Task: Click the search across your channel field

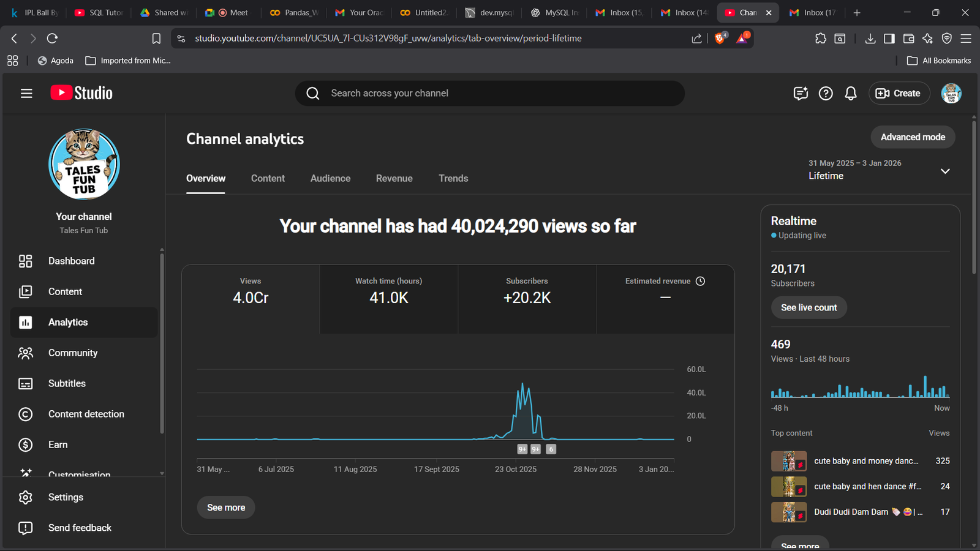Action: [x=490, y=93]
